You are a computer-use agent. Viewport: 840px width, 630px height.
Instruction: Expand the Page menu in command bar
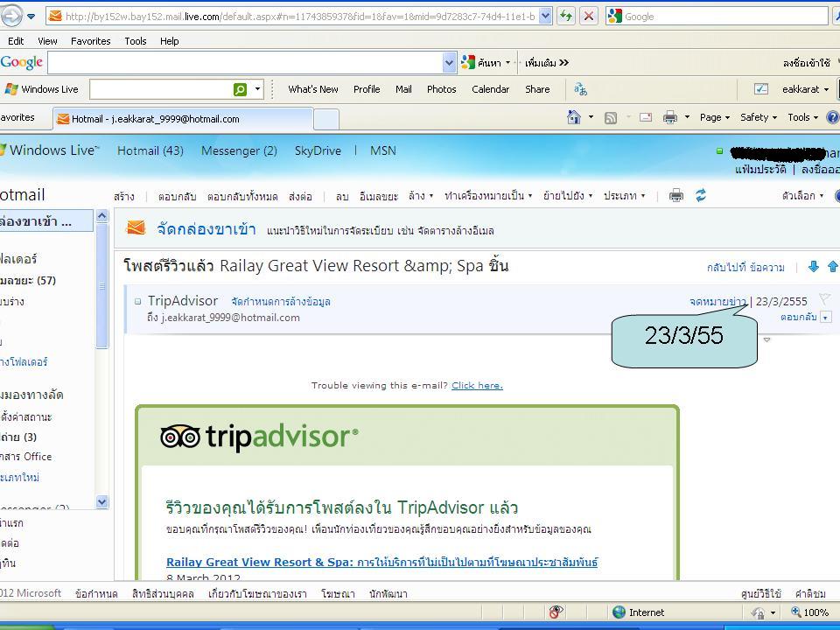(x=715, y=117)
